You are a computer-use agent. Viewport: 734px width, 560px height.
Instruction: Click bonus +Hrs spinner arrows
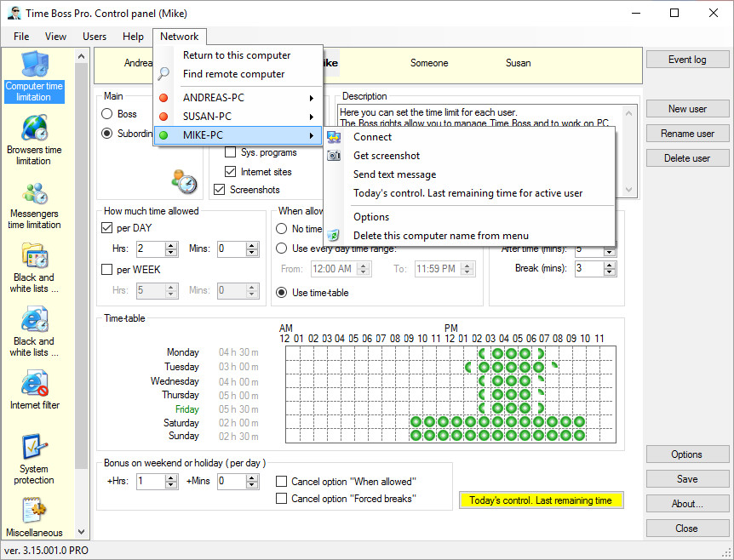point(171,481)
